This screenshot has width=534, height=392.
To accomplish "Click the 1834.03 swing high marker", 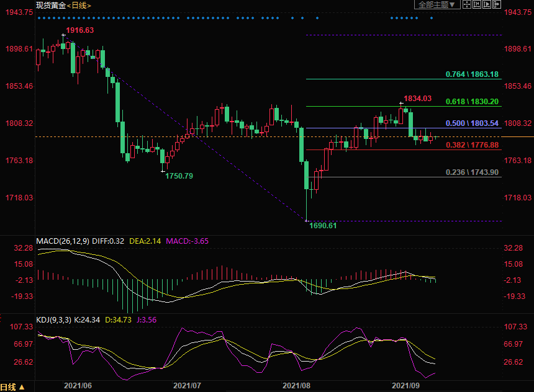I will [417, 99].
